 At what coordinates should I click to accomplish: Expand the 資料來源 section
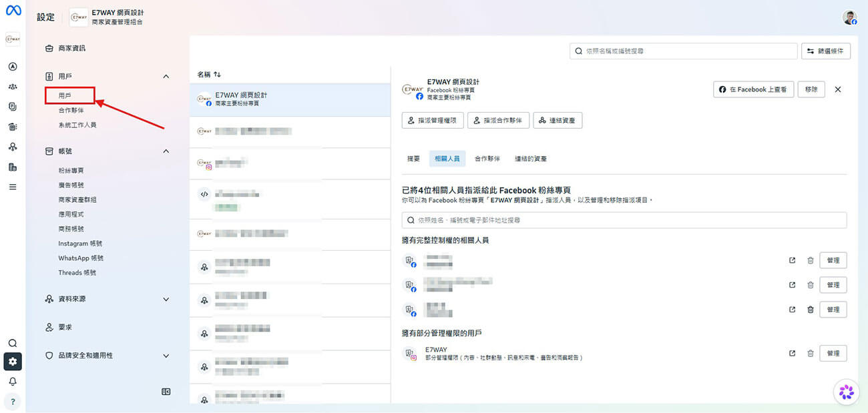coord(107,300)
